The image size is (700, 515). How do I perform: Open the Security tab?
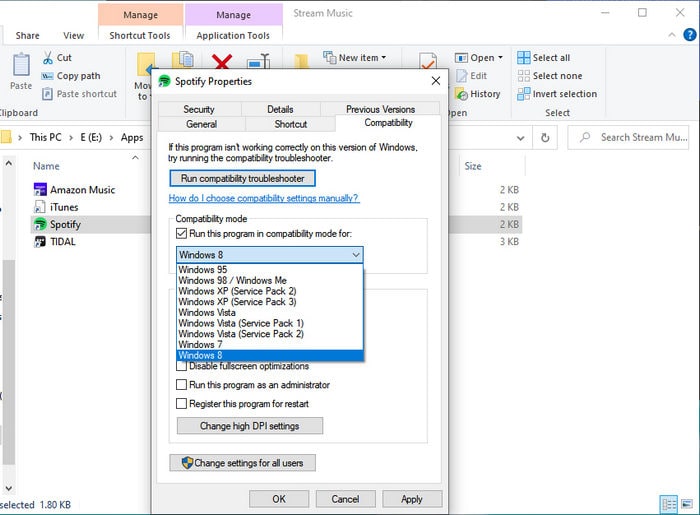pyautogui.click(x=199, y=109)
